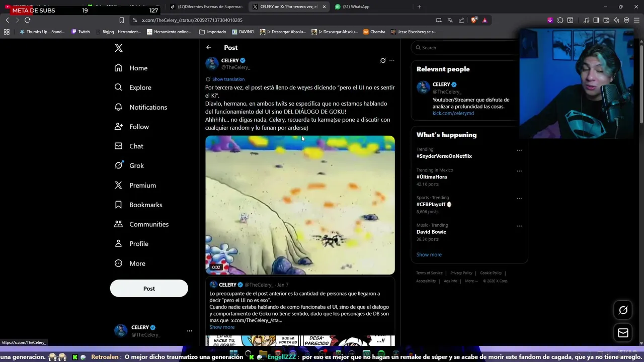Open the apps grid icon in bookmarks bar
This screenshot has height=362, width=644.
point(7,32)
